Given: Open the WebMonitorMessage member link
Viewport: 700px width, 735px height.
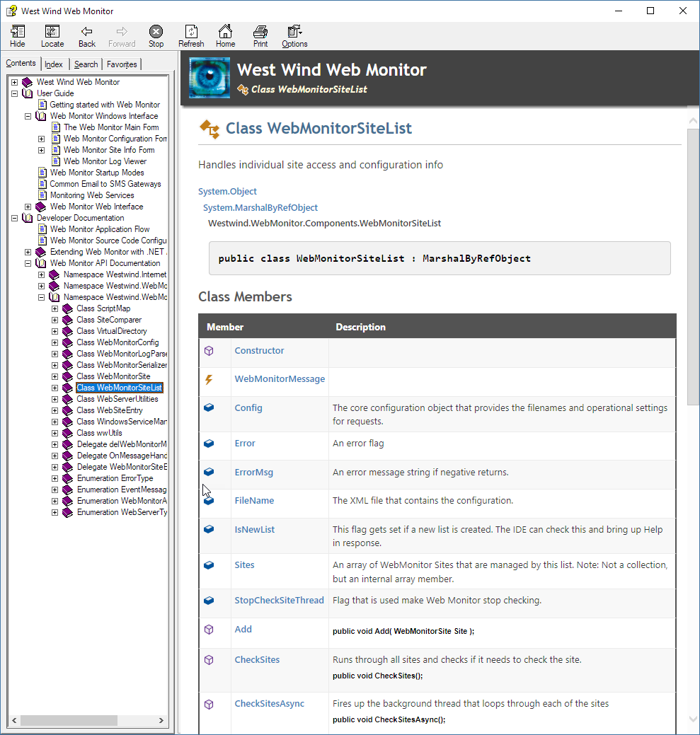Looking at the screenshot, I should [x=280, y=378].
